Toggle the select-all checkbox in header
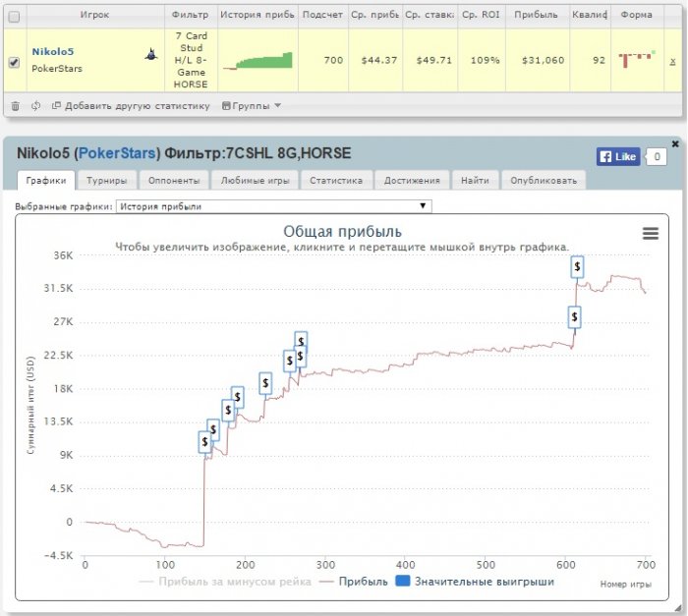Viewport: 688px width, 616px height. [x=14, y=17]
